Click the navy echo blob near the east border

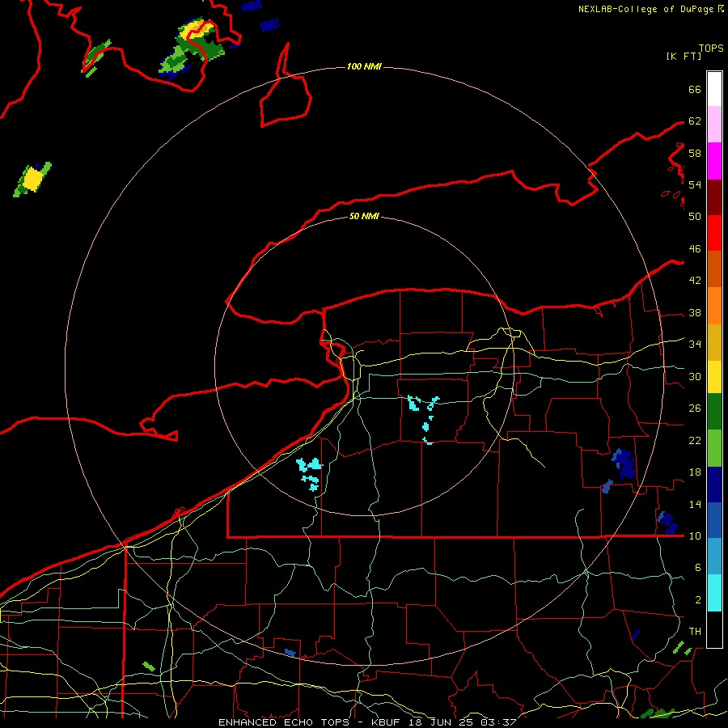[x=624, y=464]
